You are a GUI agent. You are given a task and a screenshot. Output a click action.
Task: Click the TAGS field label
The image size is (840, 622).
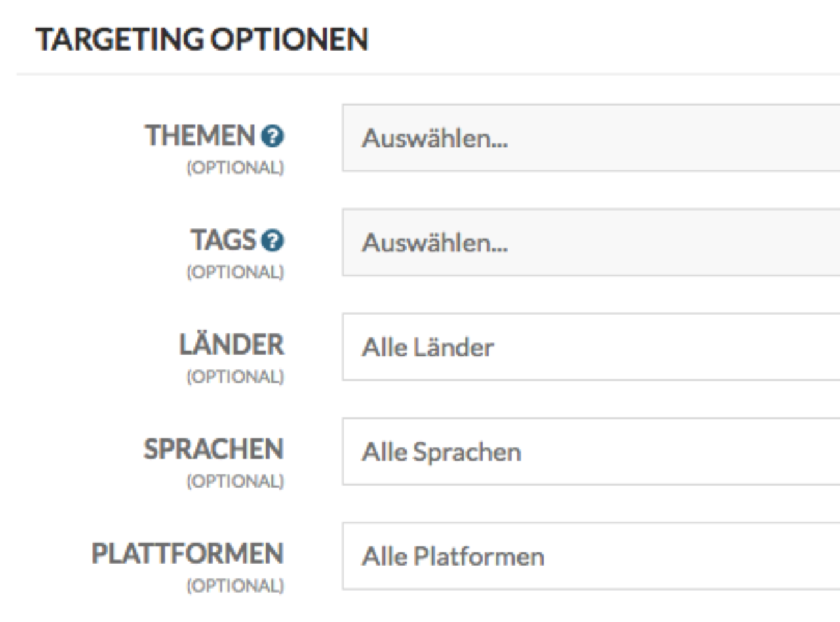click(223, 241)
